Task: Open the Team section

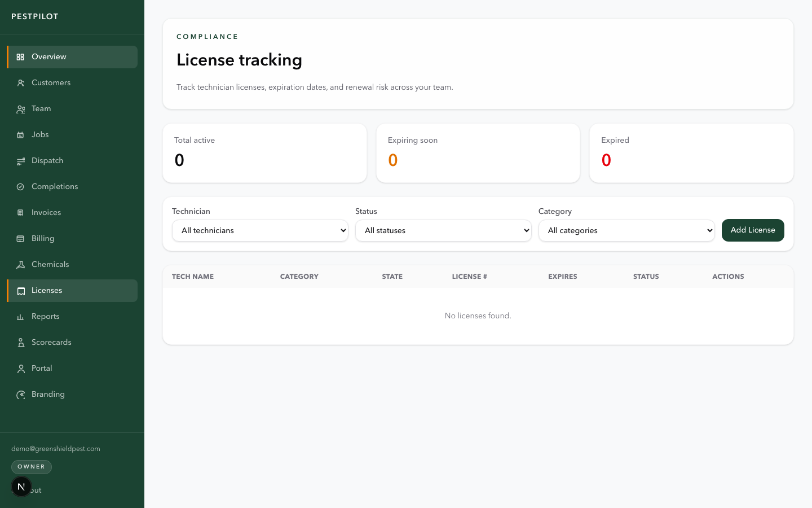Action: (72, 109)
